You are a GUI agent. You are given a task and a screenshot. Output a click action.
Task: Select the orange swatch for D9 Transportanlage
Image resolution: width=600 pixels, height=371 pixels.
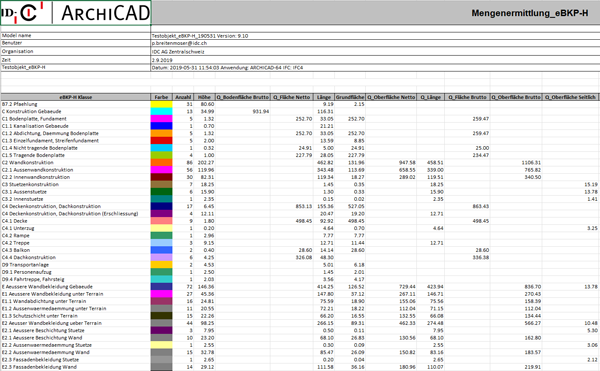pyautogui.click(x=161, y=265)
